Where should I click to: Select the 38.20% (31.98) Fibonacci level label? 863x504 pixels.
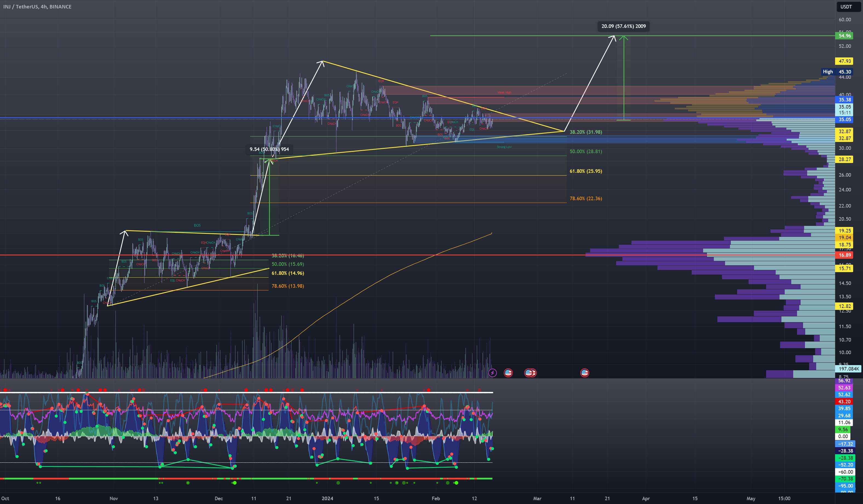pos(586,132)
